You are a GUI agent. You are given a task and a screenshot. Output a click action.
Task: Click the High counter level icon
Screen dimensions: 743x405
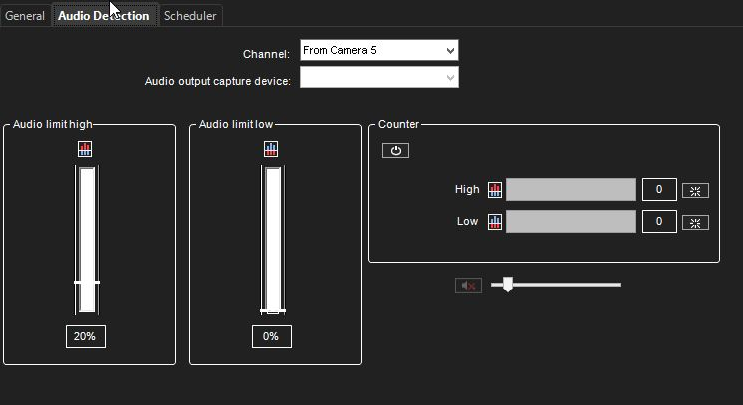(x=494, y=190)
